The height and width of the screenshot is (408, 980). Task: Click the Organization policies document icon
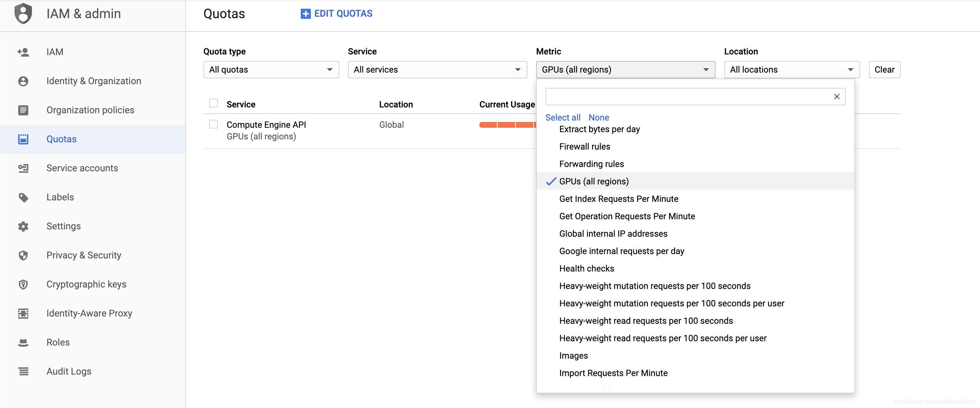coord(23,110)
